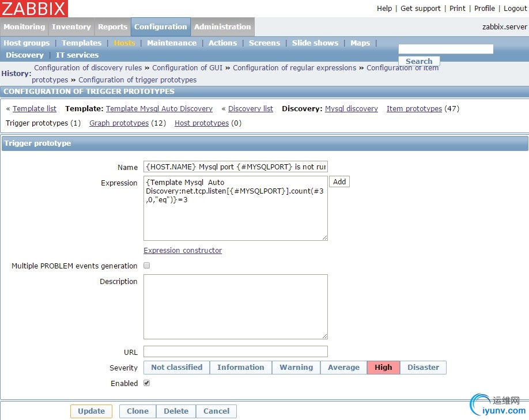Focus the top search input field
The height and width of the screenshot is (420, 529).
(x=445, y=49)
